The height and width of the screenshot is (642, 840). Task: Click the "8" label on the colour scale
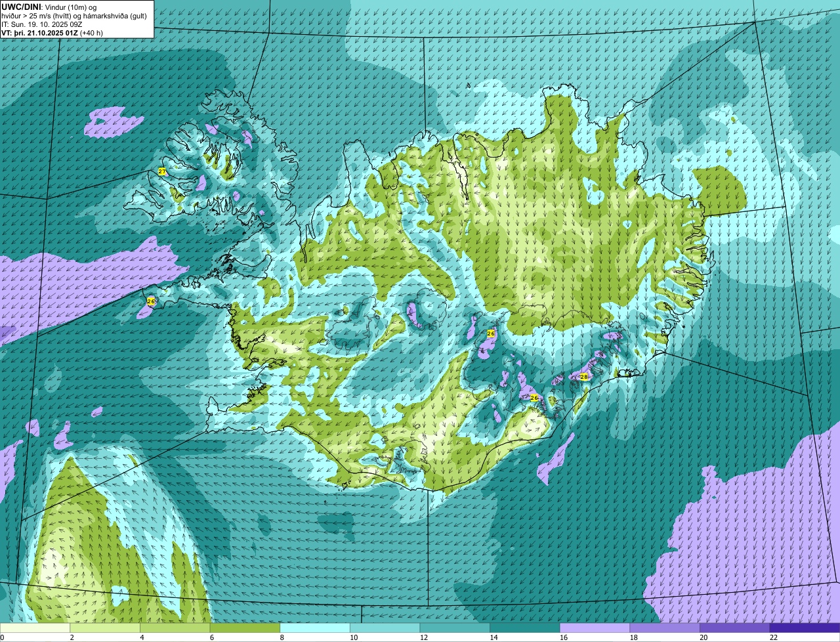(x=282, y=637)
